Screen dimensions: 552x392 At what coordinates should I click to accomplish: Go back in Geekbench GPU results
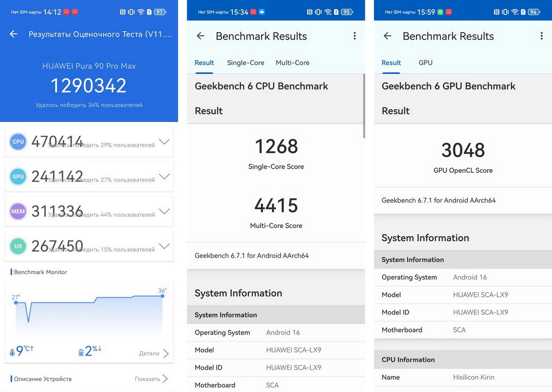[387, 36]
